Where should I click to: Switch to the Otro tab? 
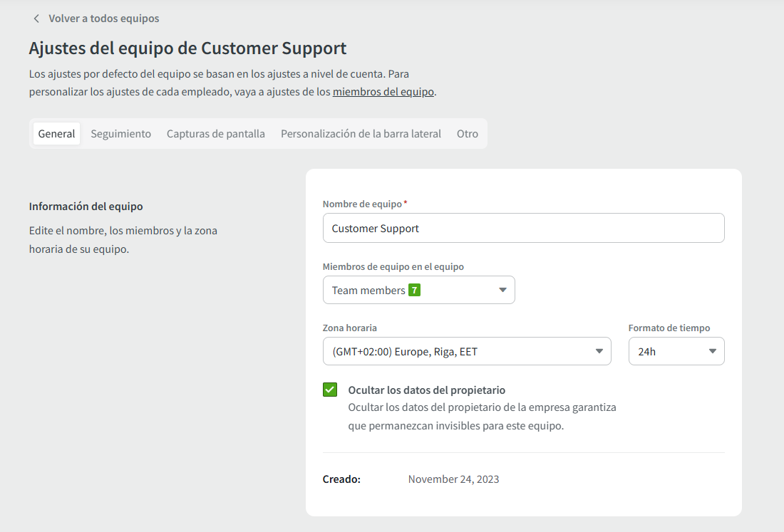pos(467,134)
